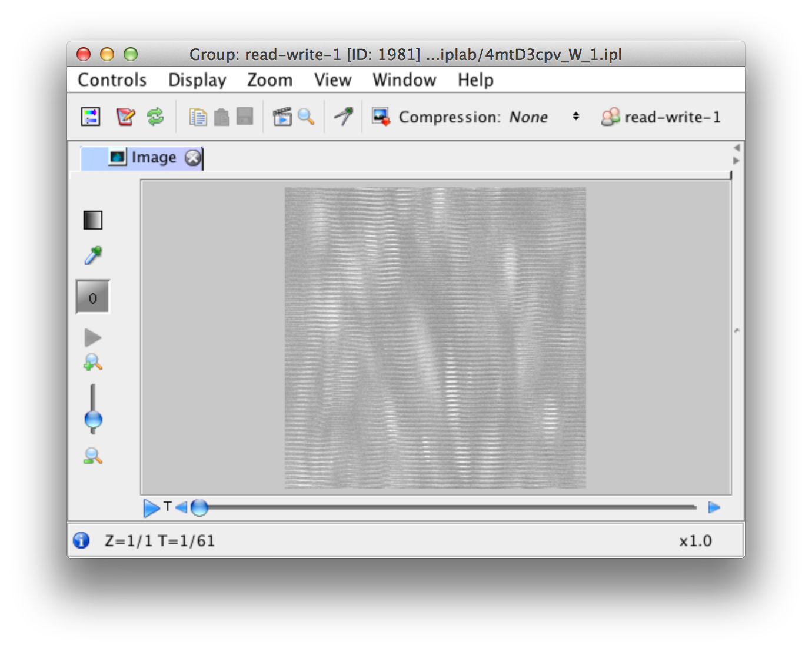
Task: Paste rendering settings icon
Action: [x=221, y=117]
